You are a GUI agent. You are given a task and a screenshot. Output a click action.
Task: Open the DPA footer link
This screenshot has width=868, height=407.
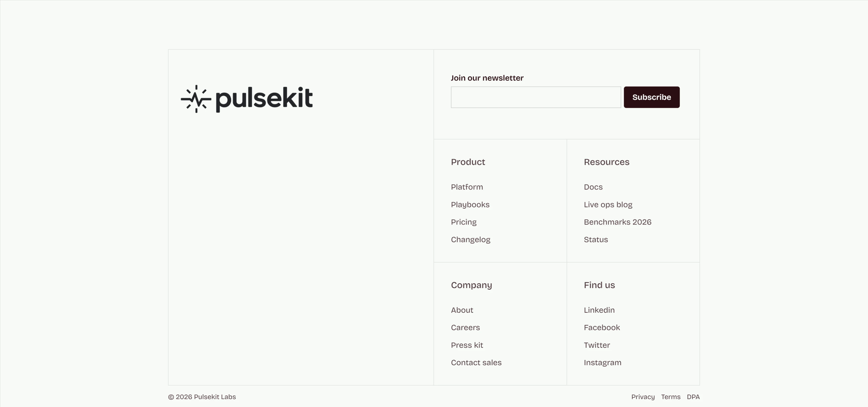point(693,397)
